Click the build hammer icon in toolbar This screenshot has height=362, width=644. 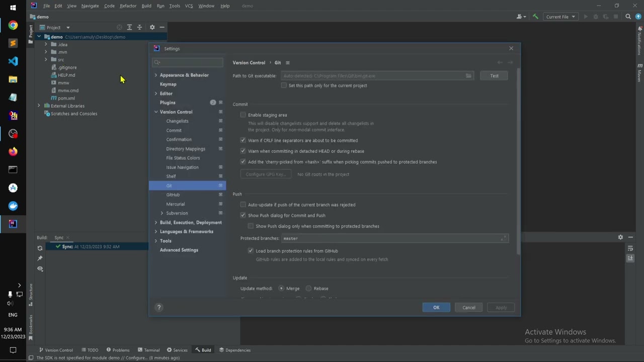coord(535,17)
